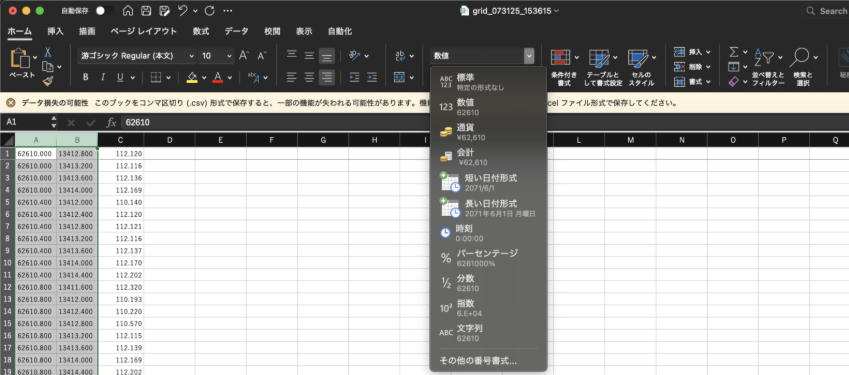Click the Undo arrow icon
Image resolution: width=849 pixels, height=375 pixels.
click(x=183, y=10)
